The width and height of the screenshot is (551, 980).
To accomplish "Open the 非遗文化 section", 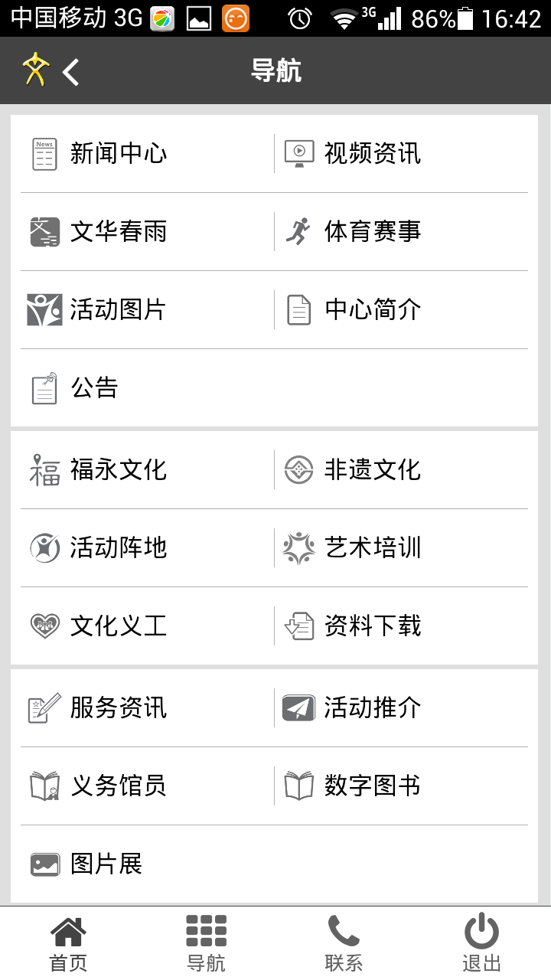I will 373,470.
